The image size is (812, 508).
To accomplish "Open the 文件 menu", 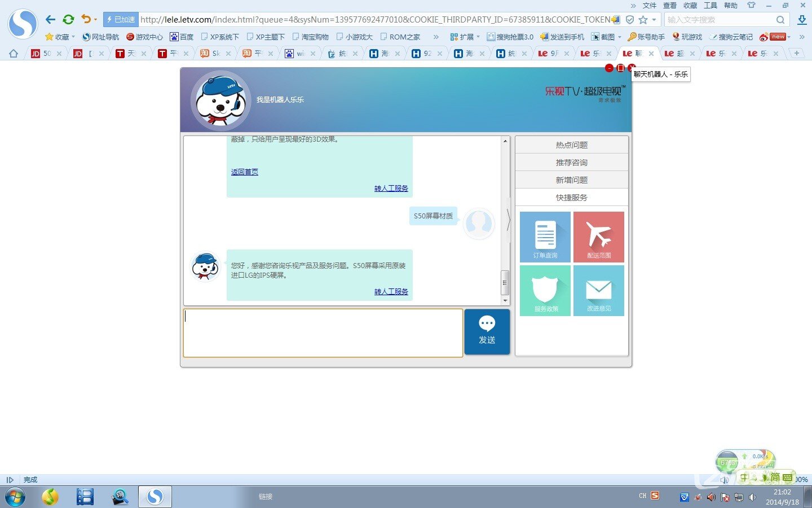I will point(650,5).
